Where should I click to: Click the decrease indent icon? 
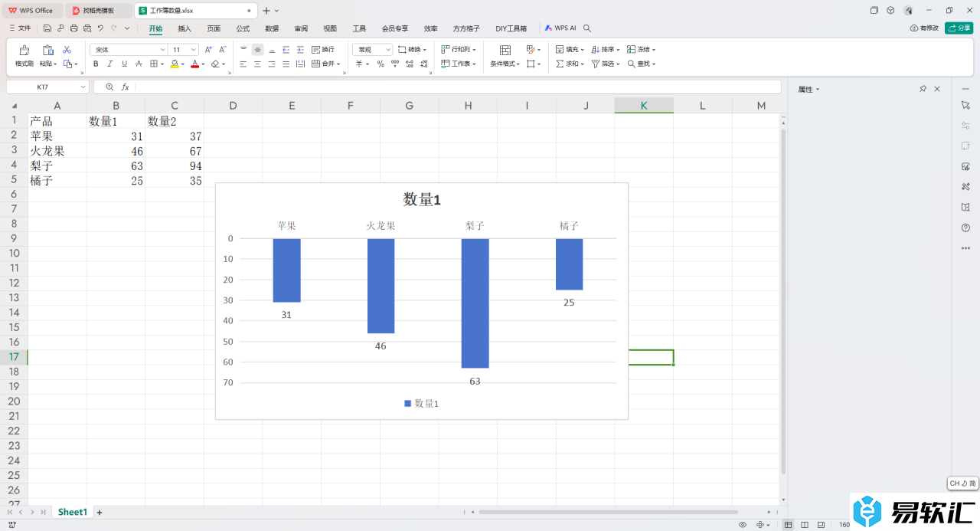[x=286, y=49]
